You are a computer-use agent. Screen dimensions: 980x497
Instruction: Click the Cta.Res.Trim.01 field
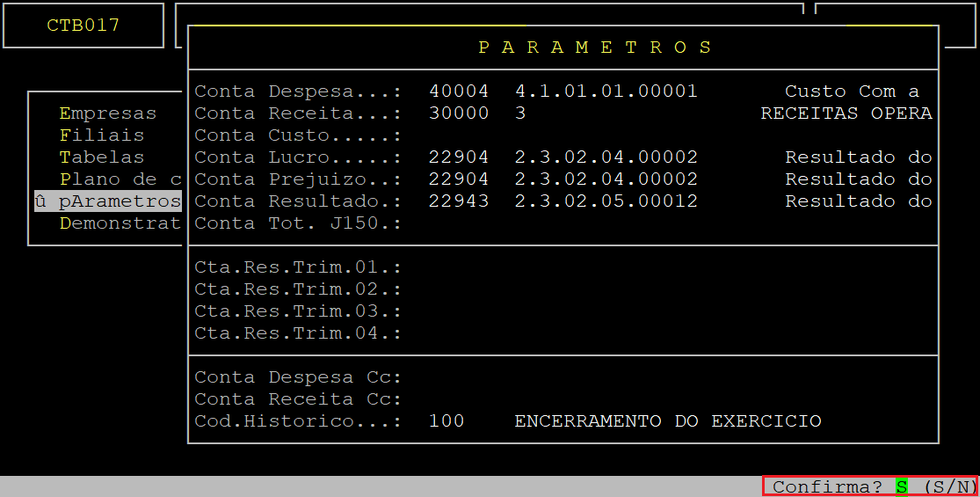459,267
